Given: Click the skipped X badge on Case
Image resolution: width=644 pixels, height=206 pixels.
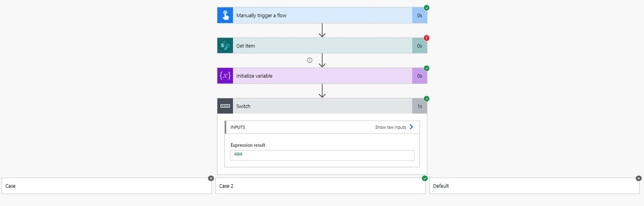Looking at the screenshot, I should [x=211, y=178].
